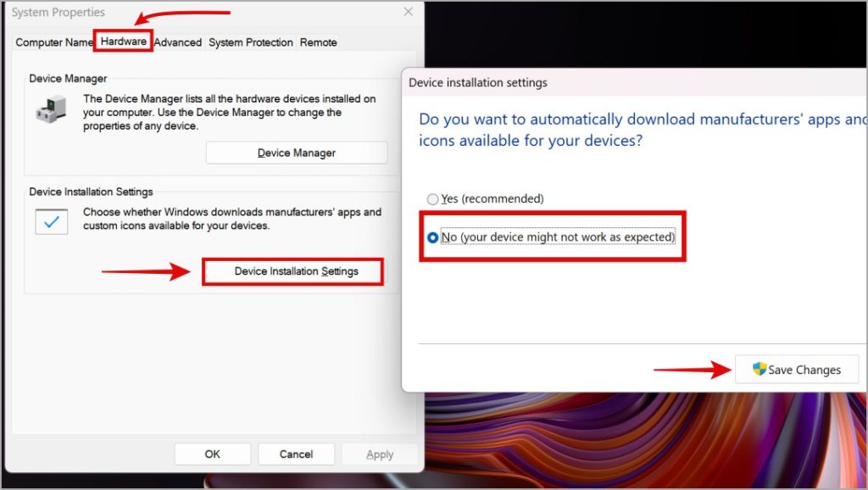Open the Computer Name tab

[x=53, y=42]
